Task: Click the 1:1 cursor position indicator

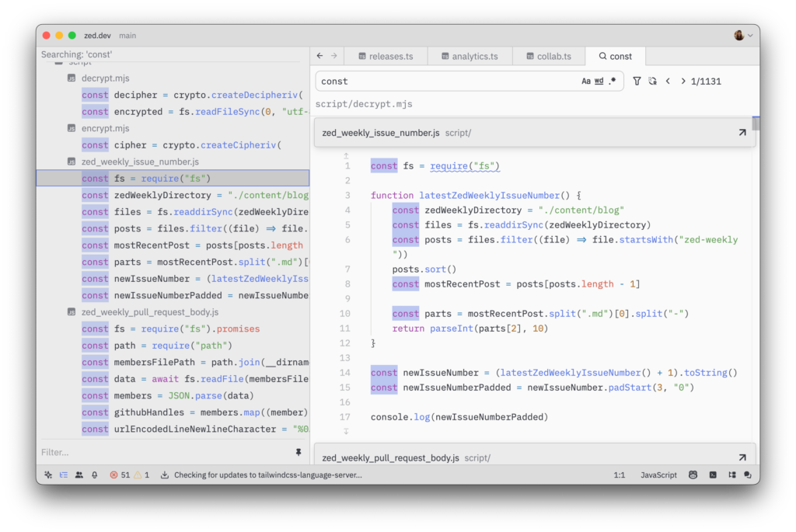Action: coord(620,475)
